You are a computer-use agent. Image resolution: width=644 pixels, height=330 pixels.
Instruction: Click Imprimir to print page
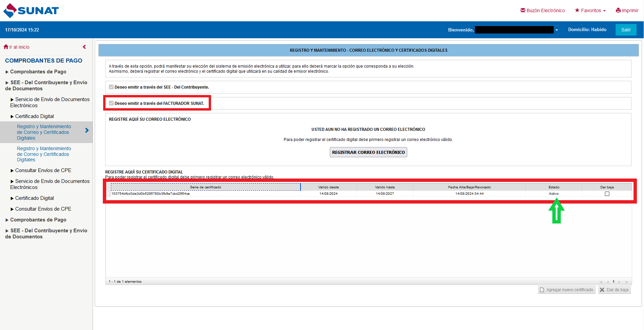[627, 10]
